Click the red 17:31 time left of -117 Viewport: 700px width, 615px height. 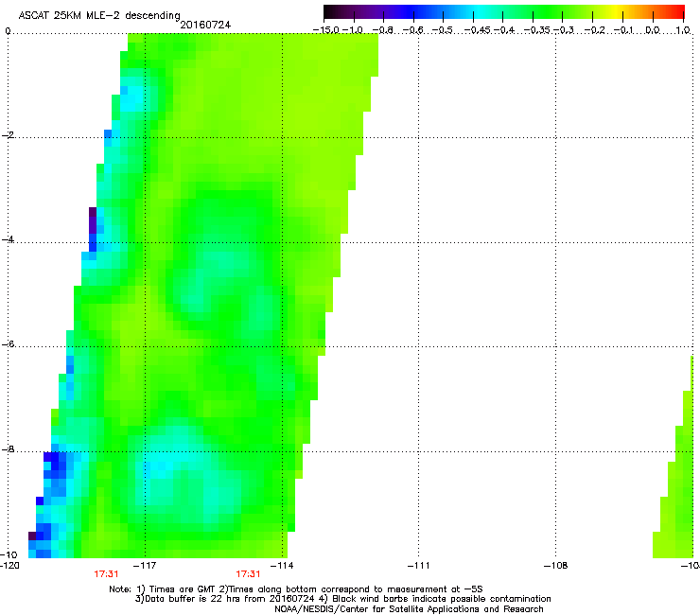tap(106, 574)
